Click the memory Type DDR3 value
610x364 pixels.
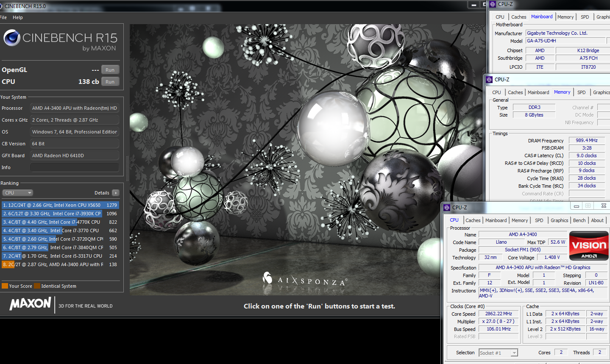534,108
